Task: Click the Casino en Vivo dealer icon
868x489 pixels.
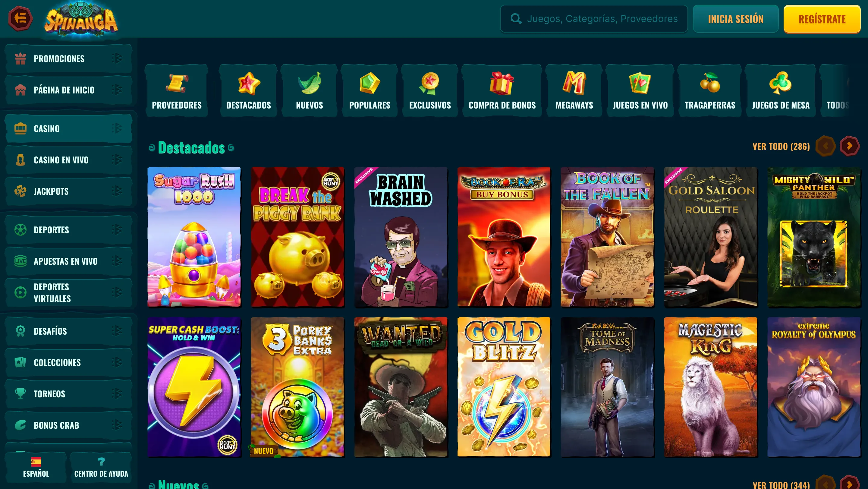Action: point(20,160)
